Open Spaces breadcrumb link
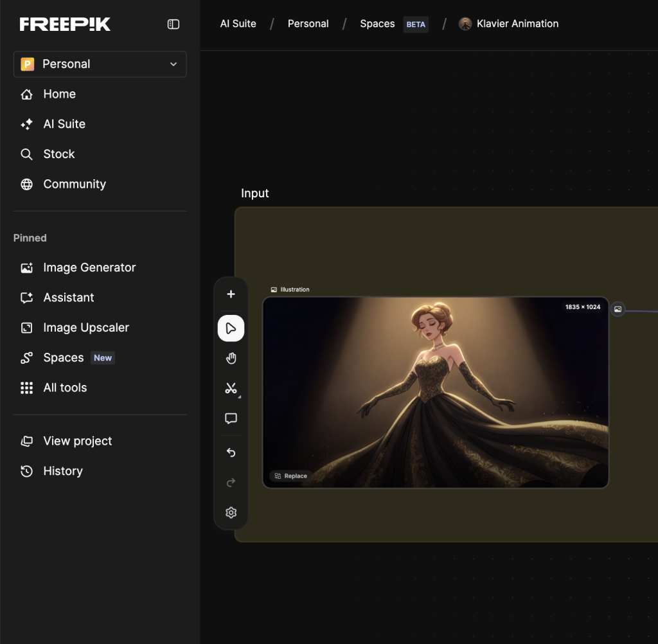This screenshot has height=644, width=658. point(377,24)
